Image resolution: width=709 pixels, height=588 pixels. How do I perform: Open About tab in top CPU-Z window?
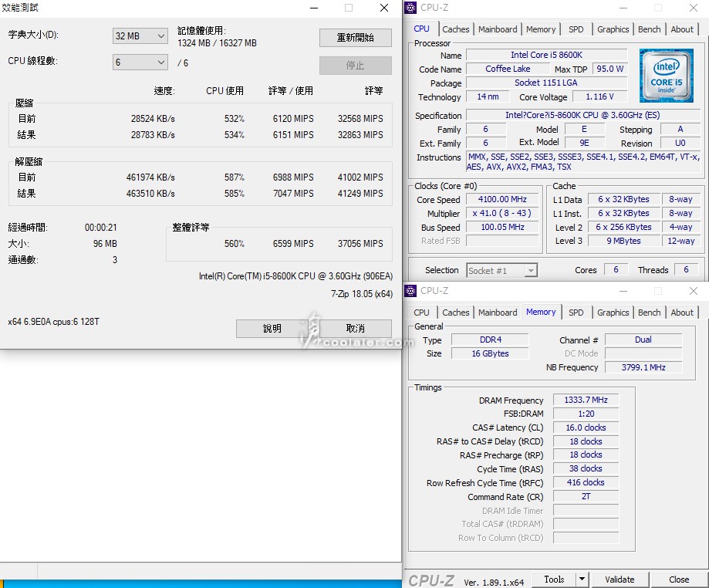(x=682, y=29)
